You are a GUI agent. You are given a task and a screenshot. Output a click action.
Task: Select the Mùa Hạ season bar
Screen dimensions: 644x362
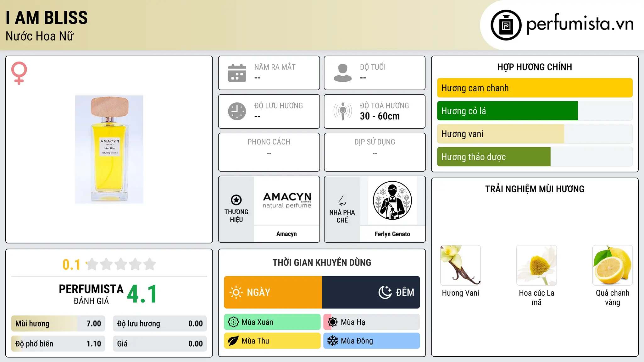372,322
